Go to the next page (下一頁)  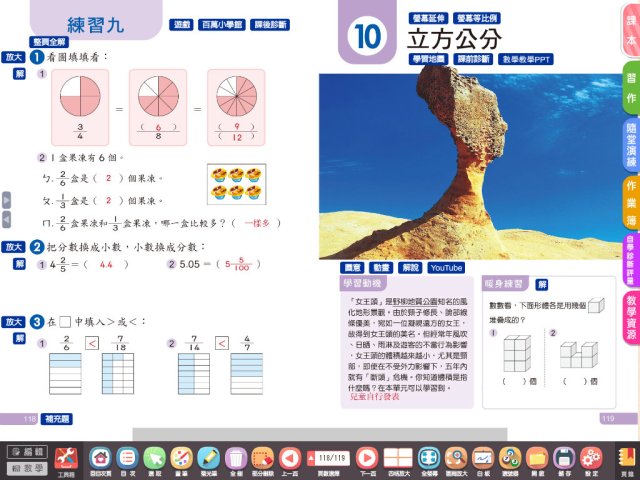367,457
